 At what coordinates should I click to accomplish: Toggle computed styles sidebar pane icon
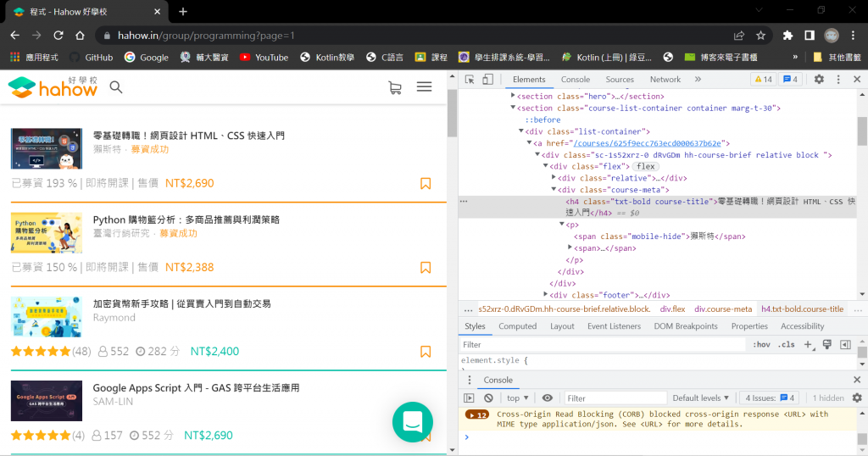(x=845, y=345)
